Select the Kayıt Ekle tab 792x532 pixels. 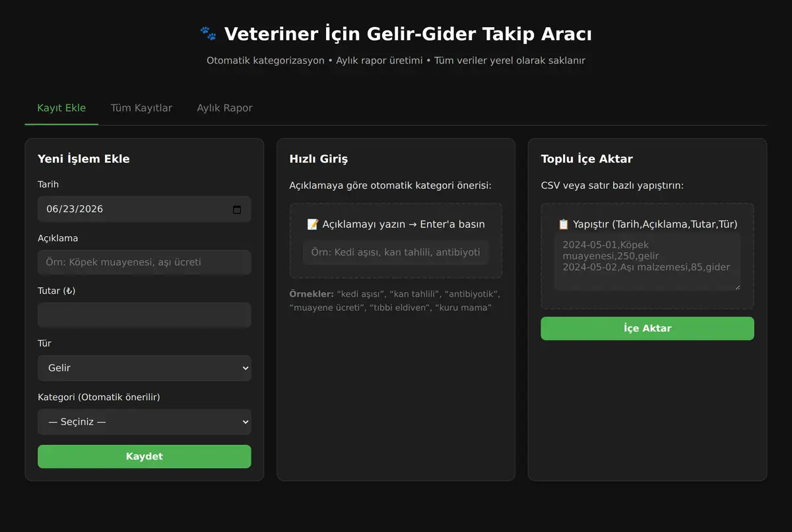click(x=61, y=108)
